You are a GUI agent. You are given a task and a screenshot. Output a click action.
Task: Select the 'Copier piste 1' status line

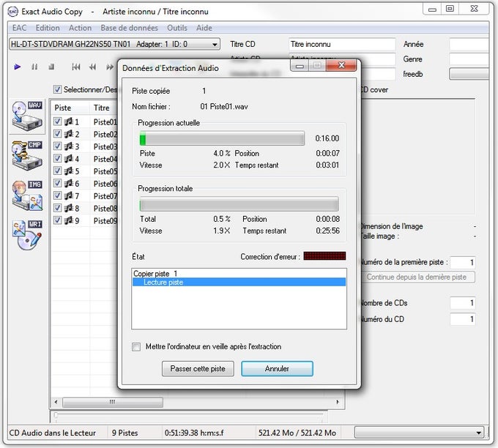pos(239,274)
